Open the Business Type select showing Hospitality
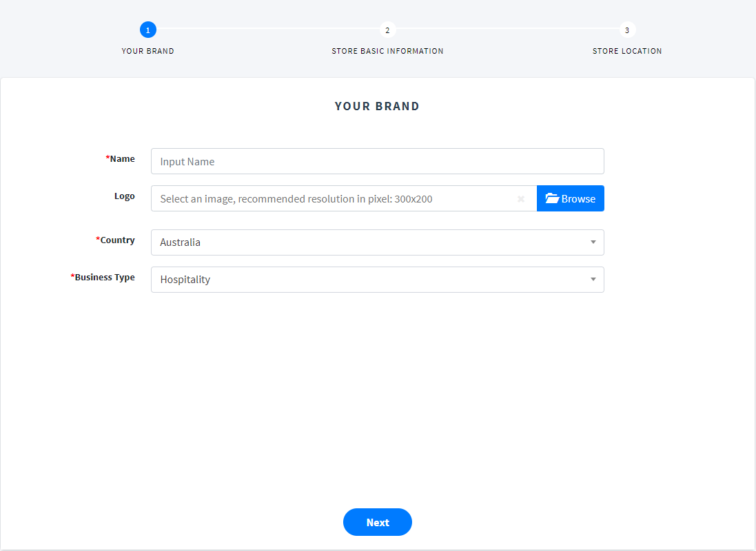Image resolution: width=756 pixels, height=551 pixels. [365, 280]
